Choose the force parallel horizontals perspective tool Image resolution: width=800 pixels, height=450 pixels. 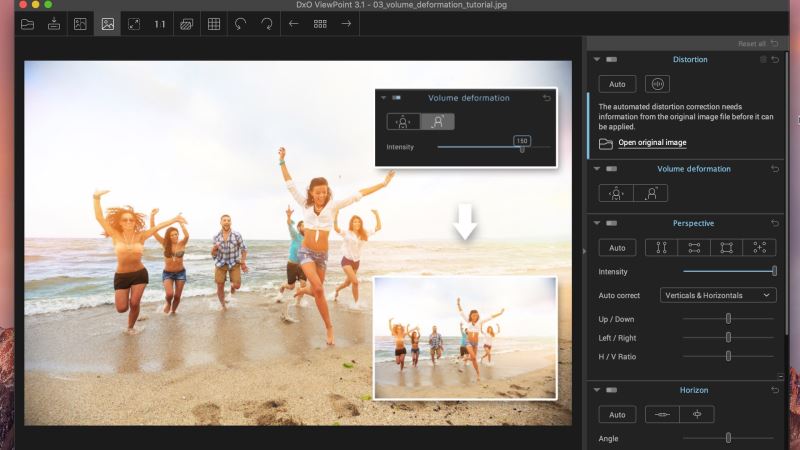[x=694, y=248]
